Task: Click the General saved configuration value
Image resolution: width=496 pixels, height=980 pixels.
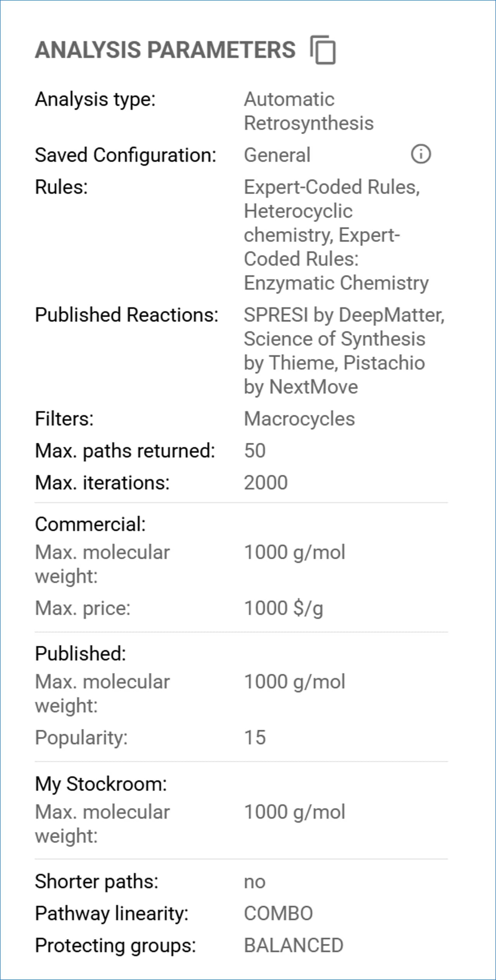Action: coord(277,155)
